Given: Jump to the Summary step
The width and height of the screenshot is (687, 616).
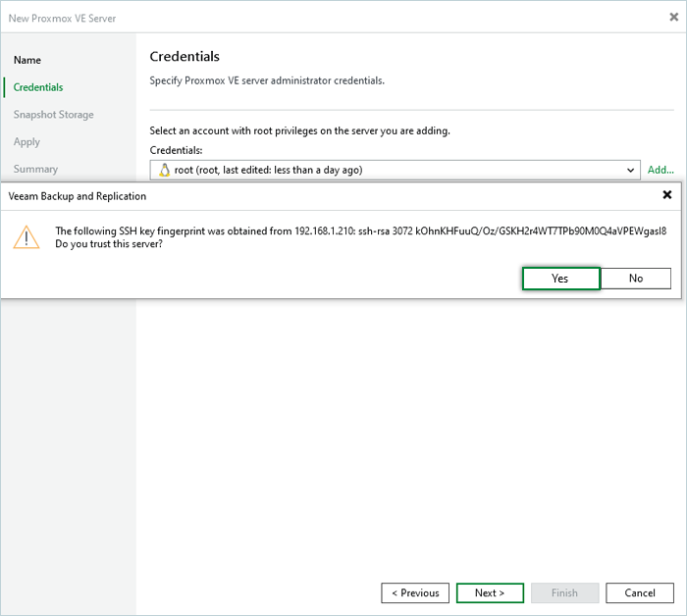Looking at the screenshot, I should pyautogui.click(x=35, y=169).
